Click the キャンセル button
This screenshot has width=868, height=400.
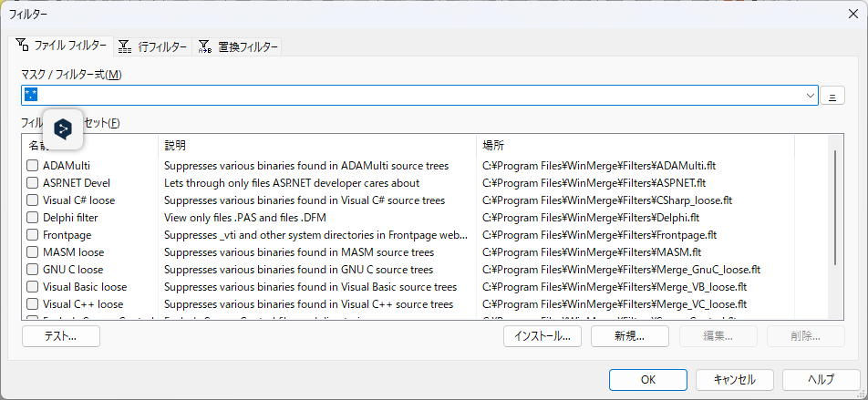coord(734,379)
